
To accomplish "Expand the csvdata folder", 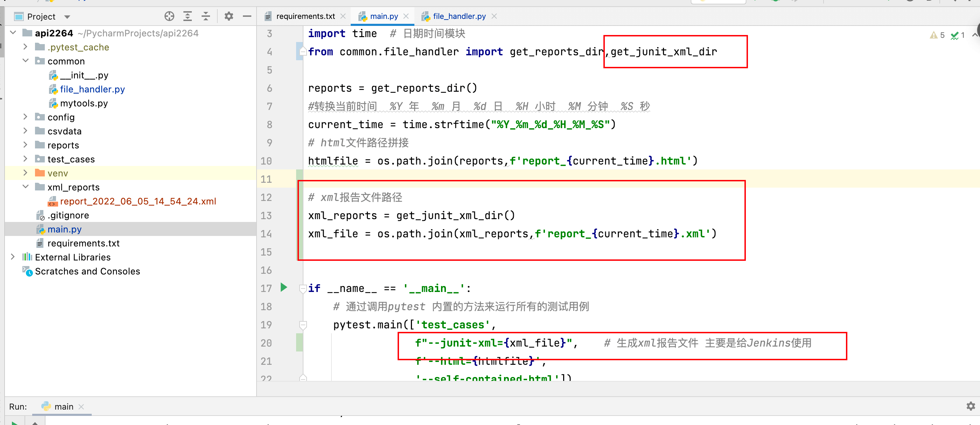I will 26,131.
